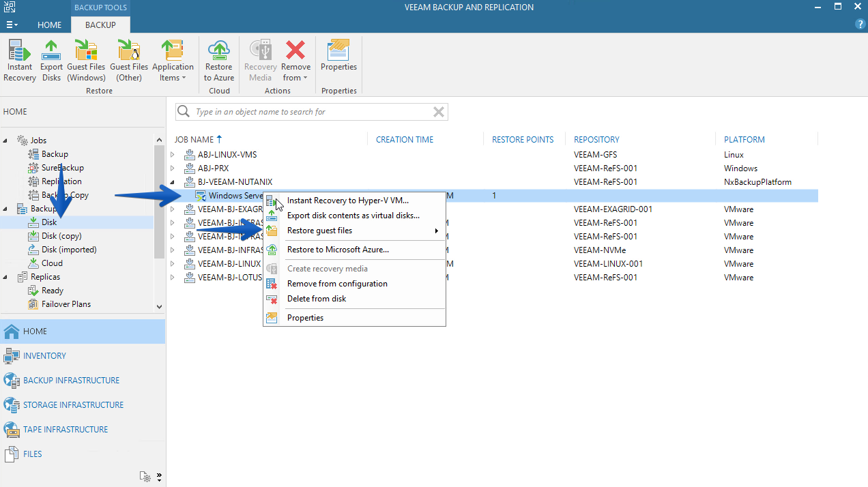The width and height of the screenshot is (868, 487).
Task: Choose Properties in the context menu
Action: 354,318
